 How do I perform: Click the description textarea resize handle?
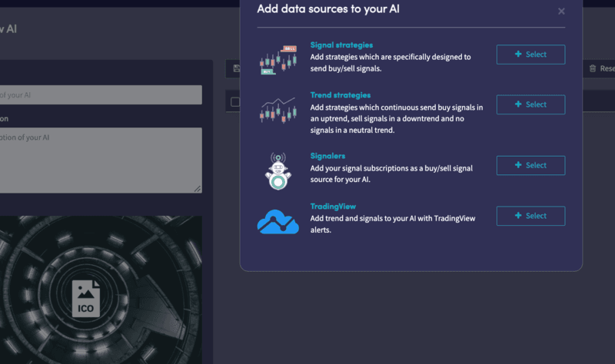[x=198, y=189]
